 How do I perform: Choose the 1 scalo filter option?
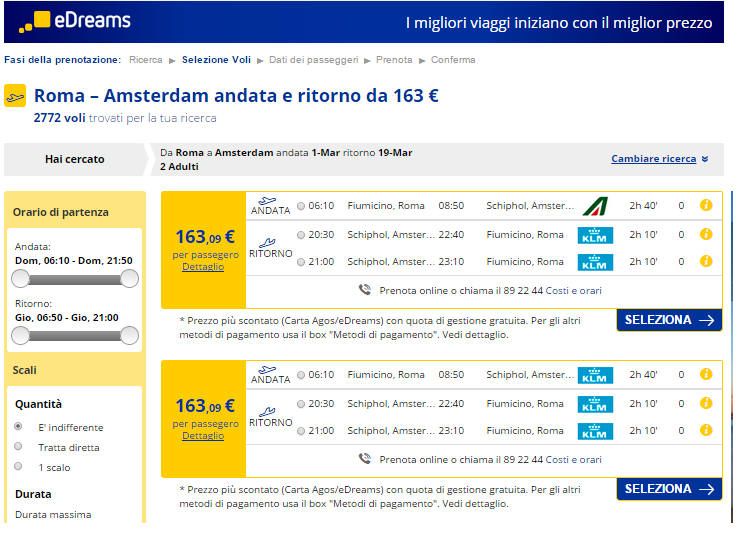pyautogui.click(x=18, y=466)
